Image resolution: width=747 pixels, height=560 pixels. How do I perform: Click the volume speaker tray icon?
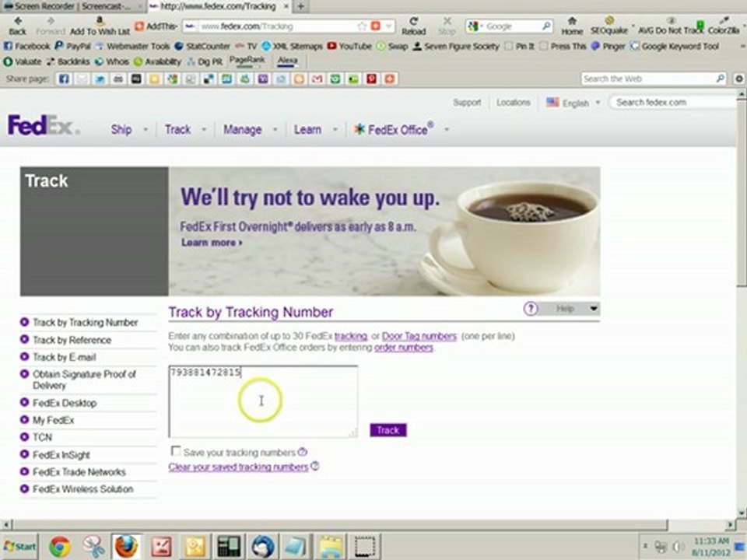click(x=679, y=546)
